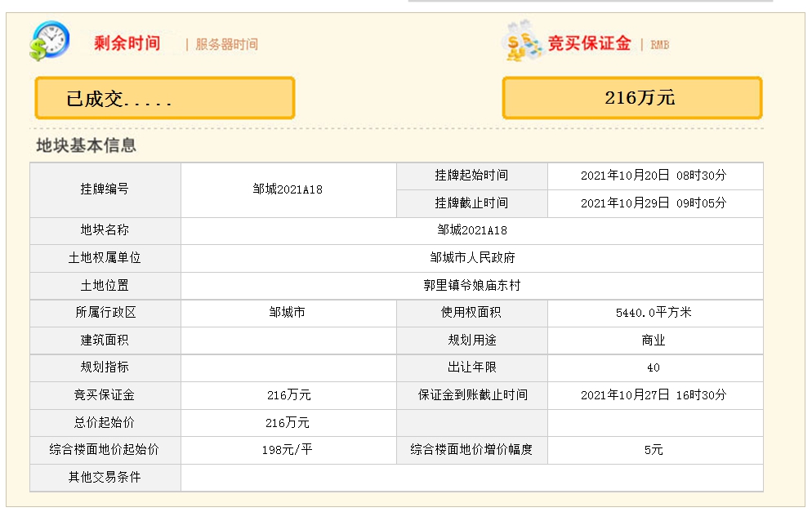Click the 规划用途 label

click(x=472, y=341)
